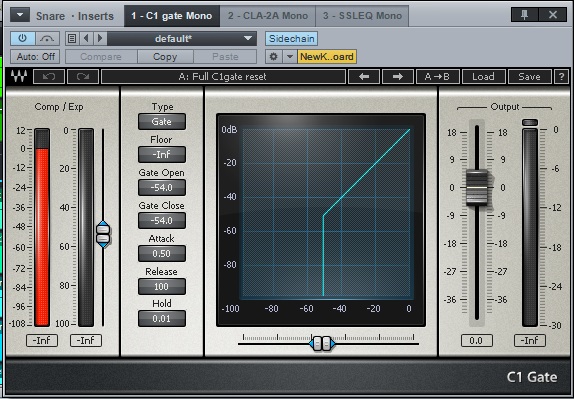Toggle the Sidechain button
Screen dimensions: 574x399
[291, 38]
